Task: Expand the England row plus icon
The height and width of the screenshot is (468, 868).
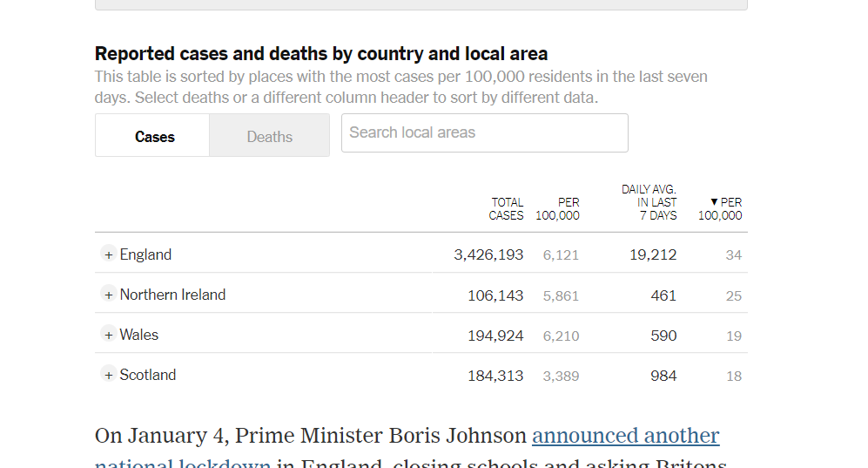Action: [x=108, y=254]
